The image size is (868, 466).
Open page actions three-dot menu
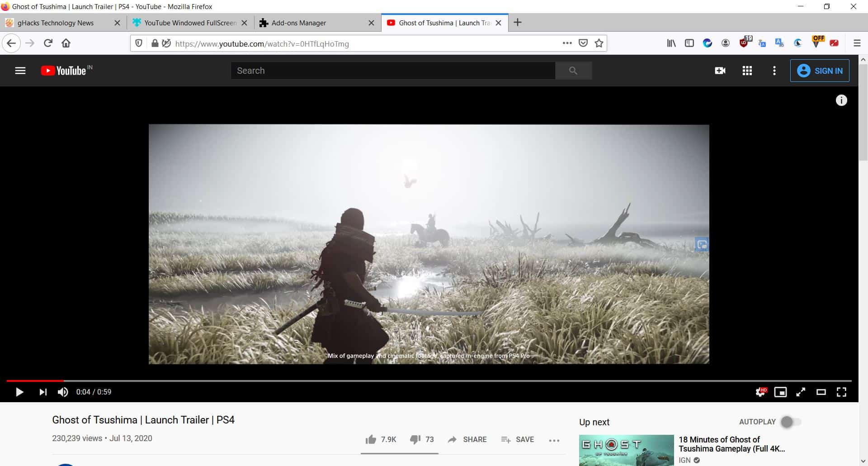click(x=567, y=43)
